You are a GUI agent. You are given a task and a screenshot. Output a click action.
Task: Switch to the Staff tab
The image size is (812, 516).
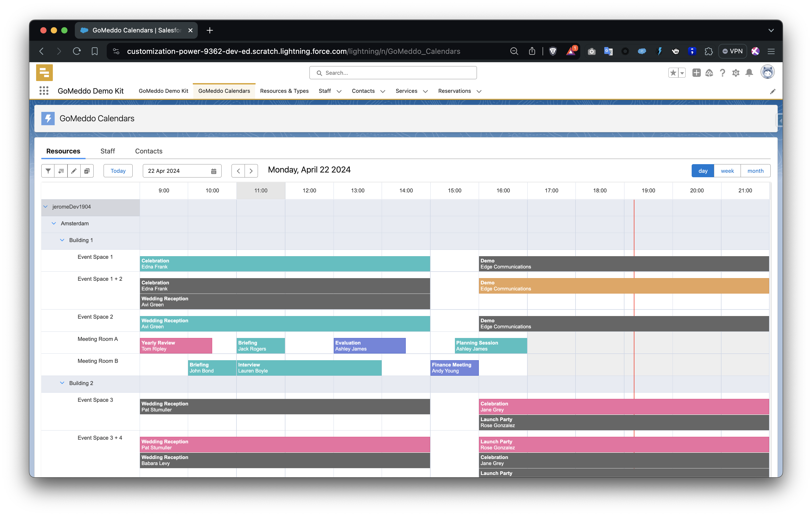tap(107, 151)
